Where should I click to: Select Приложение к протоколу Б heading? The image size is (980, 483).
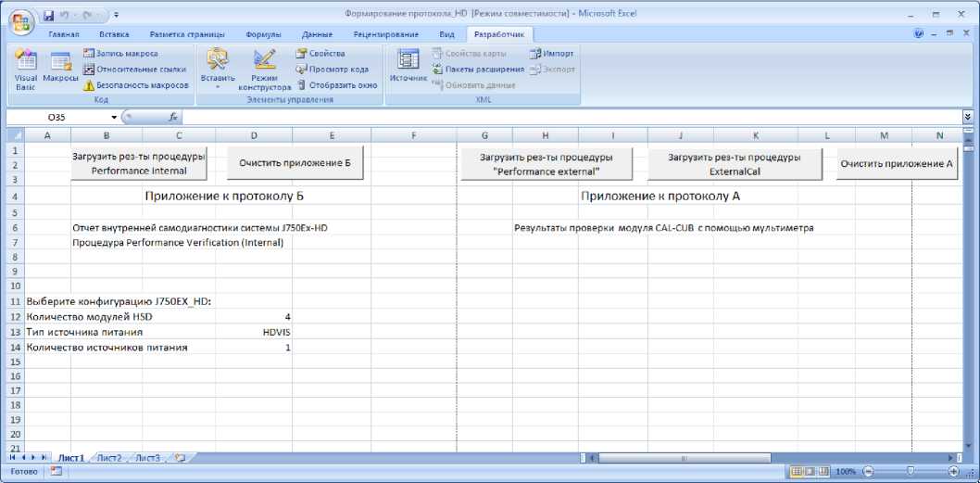click(x=224, y=196)
